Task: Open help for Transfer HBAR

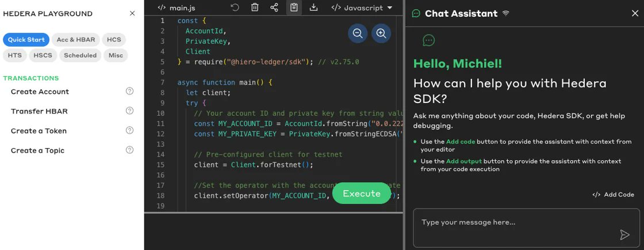Action: point(129,111)
